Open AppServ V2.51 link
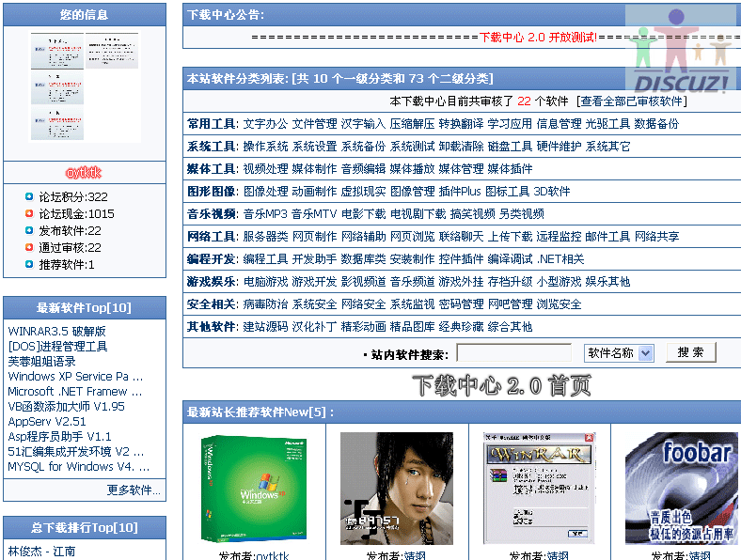The width and height of the screenshot is (741, 560). (47, 422)
